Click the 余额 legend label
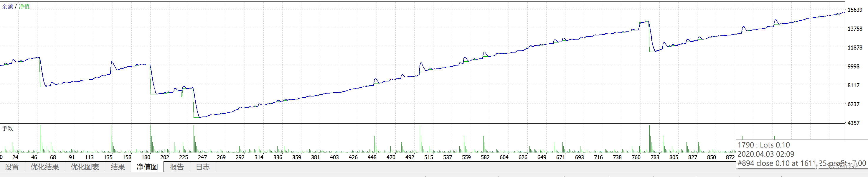The width and height of the screenshot is (868, 177). [7, 6]
